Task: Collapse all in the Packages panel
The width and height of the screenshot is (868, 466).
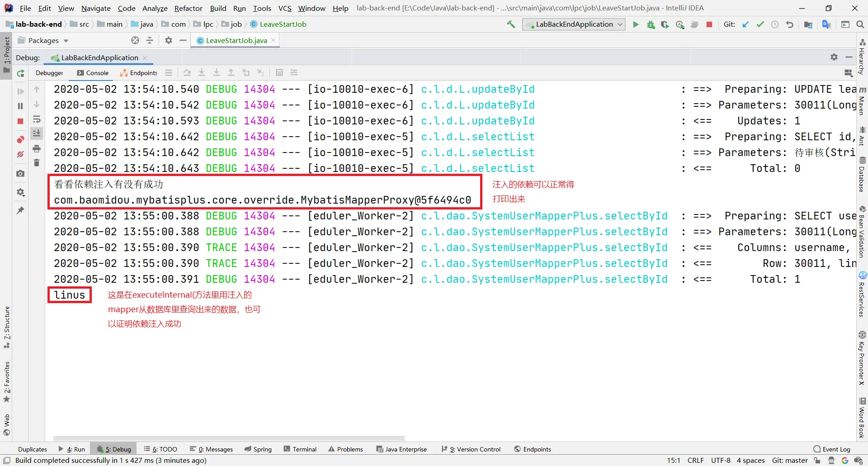Action: pyautogui.click(x=150, y=40)
